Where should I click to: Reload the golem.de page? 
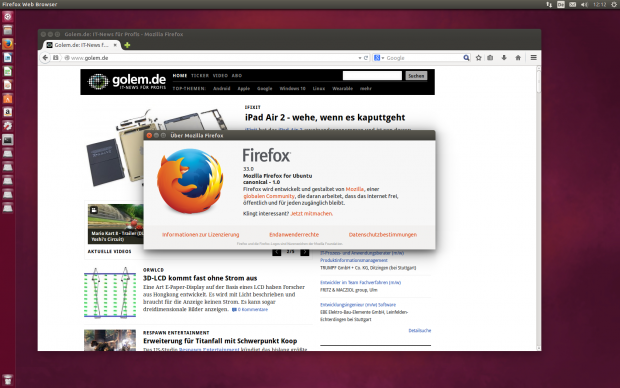[366, 58]
